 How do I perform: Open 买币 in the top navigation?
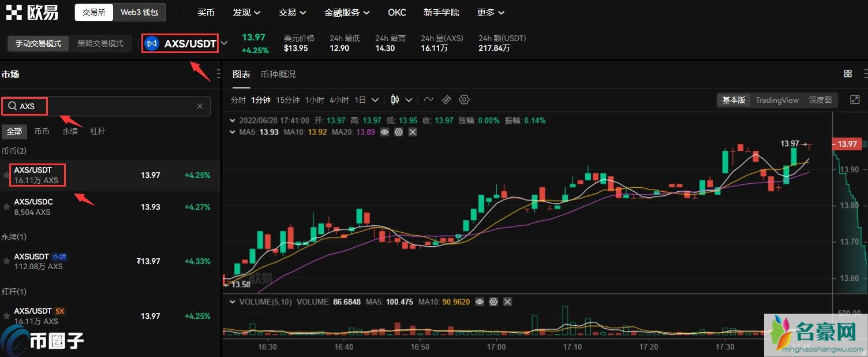tap(206, 12)
